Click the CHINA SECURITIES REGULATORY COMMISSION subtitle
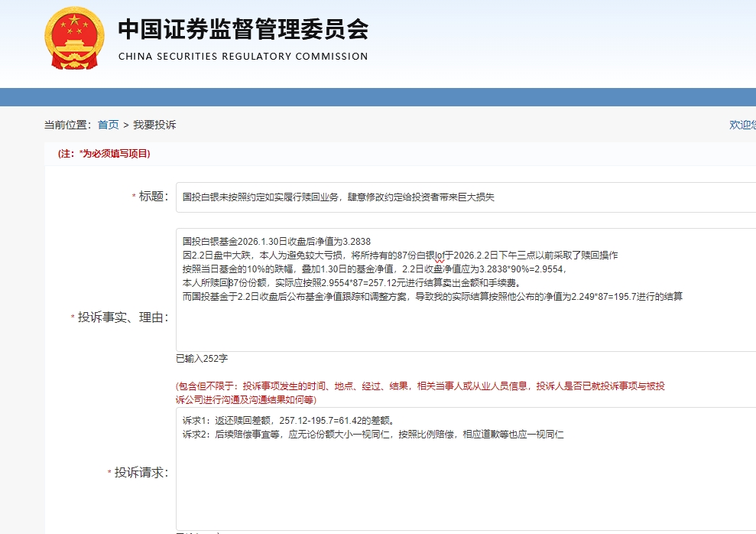 coord(243,57)
